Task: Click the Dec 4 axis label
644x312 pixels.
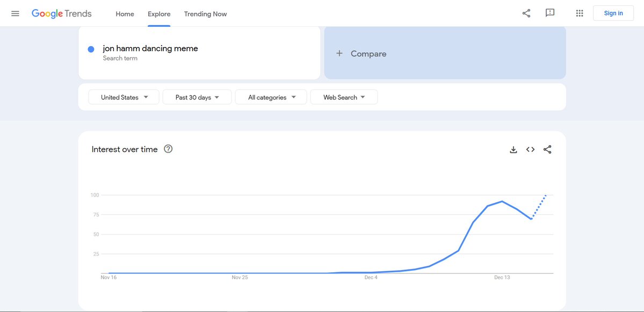Action: point(371,278)
